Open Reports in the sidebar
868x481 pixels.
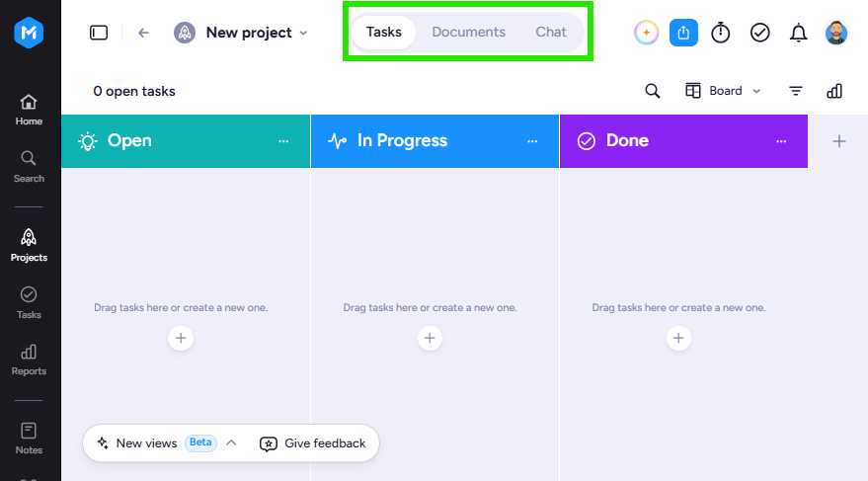tap(29, 360)
